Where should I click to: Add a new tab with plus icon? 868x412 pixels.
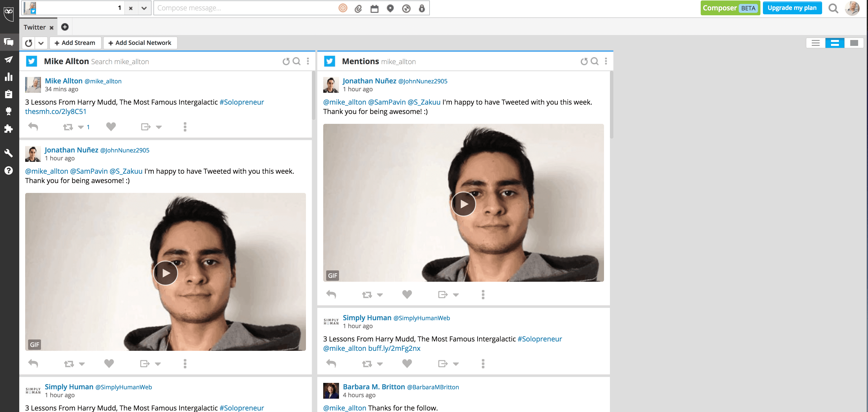[x=65, y=27]
